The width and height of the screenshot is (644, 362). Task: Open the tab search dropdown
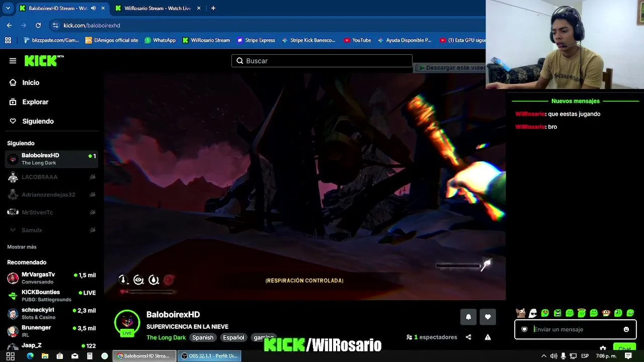click(8, 8)
